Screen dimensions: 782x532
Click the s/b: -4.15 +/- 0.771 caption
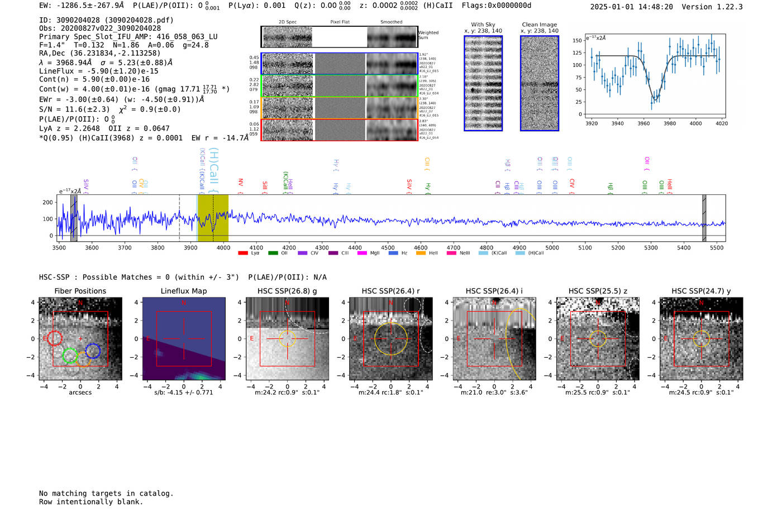coord(184,392)
